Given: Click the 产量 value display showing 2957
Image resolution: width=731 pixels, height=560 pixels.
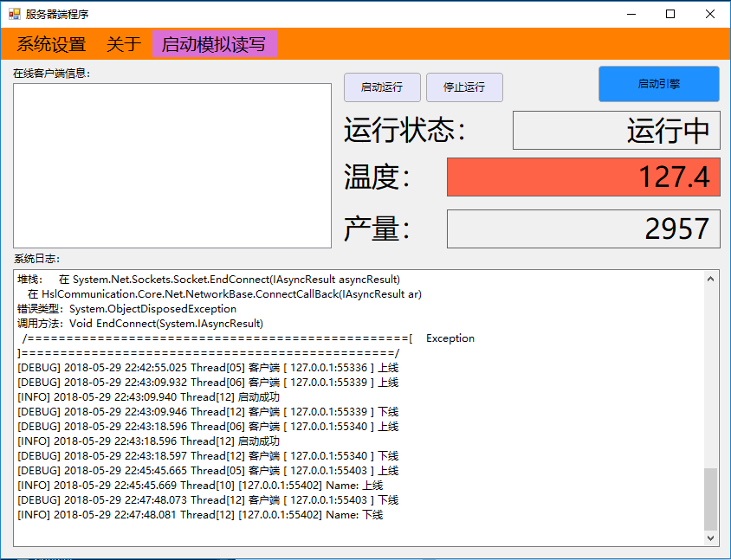Looking at the screenshot, I should click(583, 229).
